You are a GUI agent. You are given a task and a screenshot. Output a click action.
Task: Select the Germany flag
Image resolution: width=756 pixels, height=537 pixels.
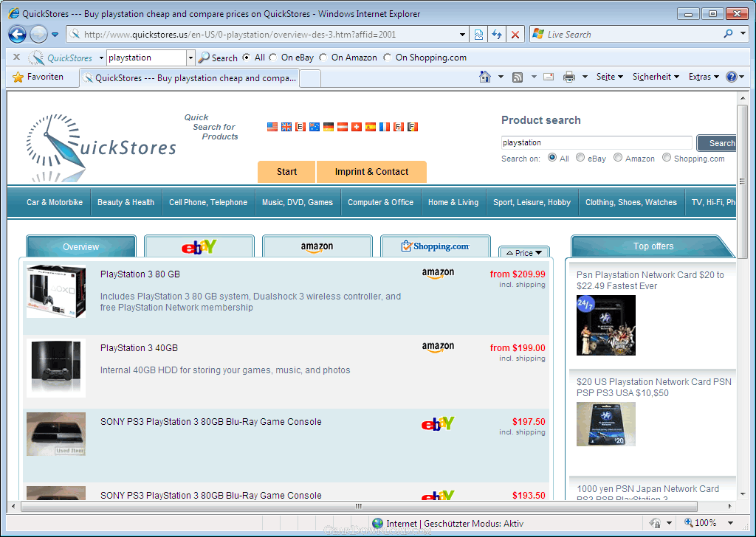tap(329, 127)
